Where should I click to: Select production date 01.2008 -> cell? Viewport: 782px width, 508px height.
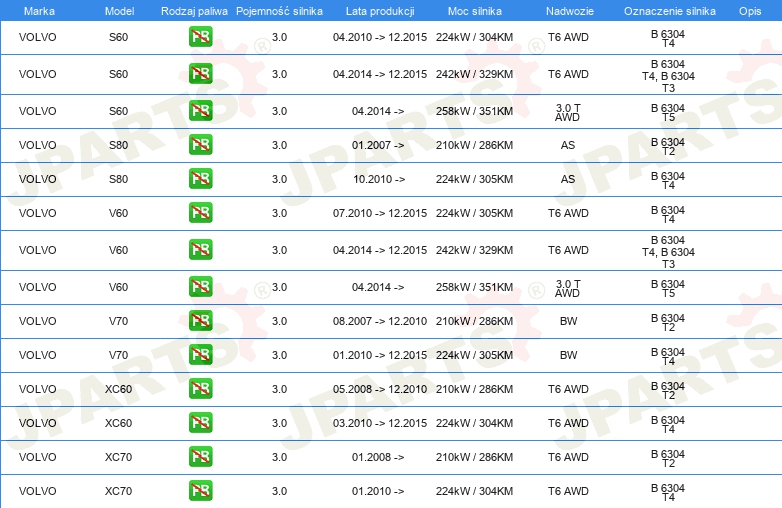click(x=378, y=457)
